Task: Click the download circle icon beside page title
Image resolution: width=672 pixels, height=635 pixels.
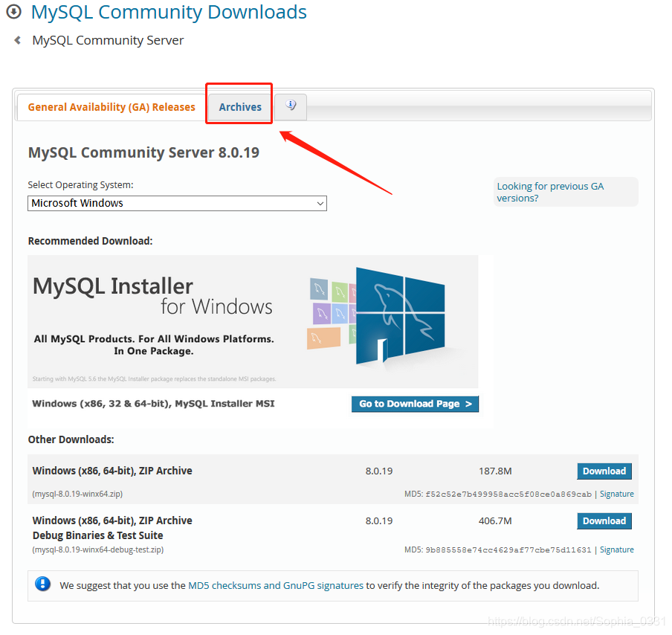Action: coord(13,12)
